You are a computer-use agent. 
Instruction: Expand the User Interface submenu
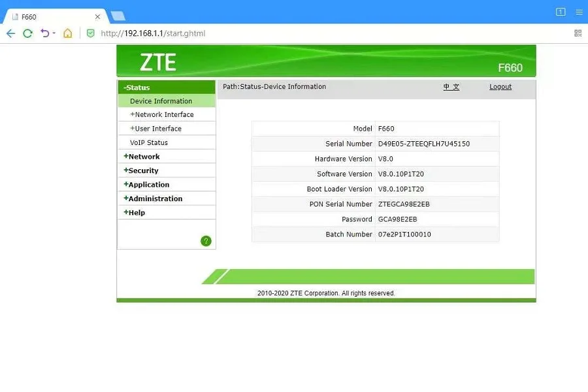[x=157, y=129]
